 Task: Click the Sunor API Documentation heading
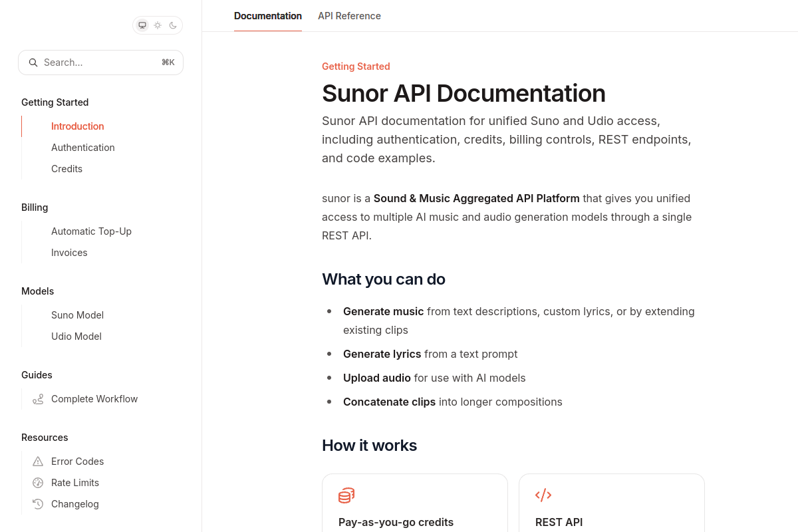(x=464, y=93)
